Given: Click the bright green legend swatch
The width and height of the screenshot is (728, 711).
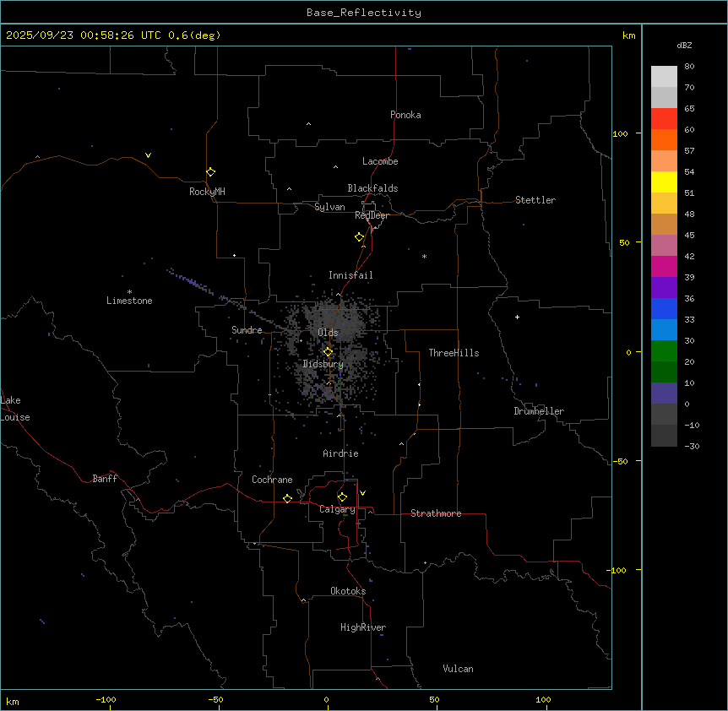Looking at the screenshot, I should (664, 351).
